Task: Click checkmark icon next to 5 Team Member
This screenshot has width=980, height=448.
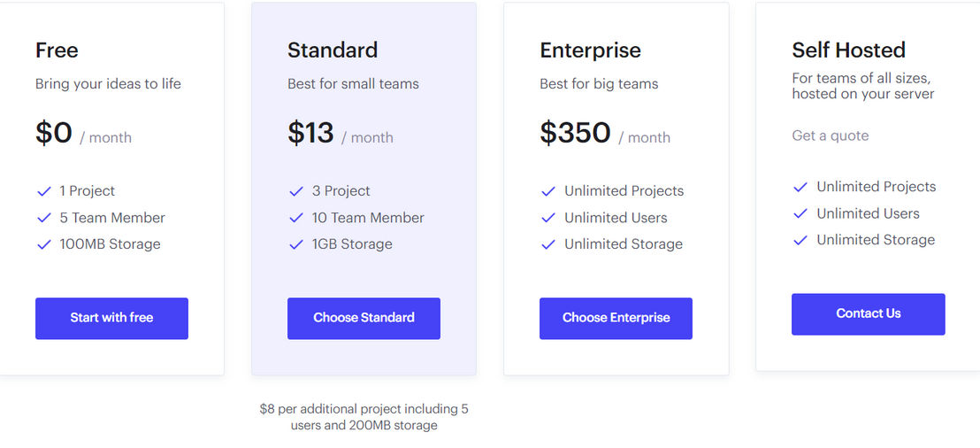Action: point(43,219)
